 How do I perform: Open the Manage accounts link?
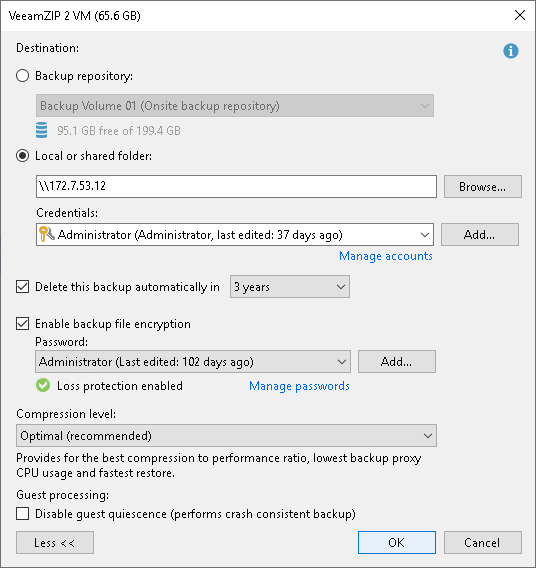click(x=386, y=256)
